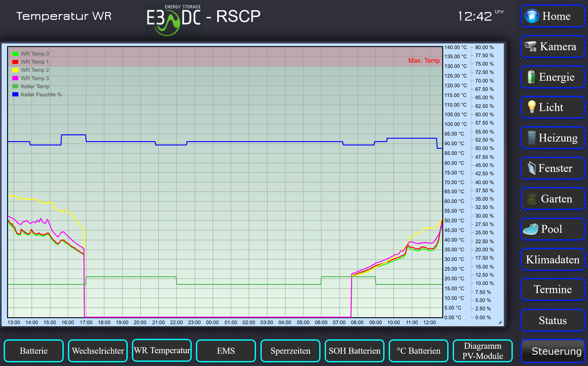Click the magenta WR Temp 3 swatch

point(15,78)
